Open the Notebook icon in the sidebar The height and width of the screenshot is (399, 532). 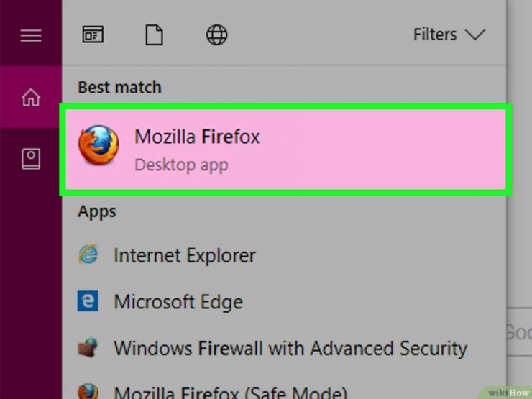(31, 159)
